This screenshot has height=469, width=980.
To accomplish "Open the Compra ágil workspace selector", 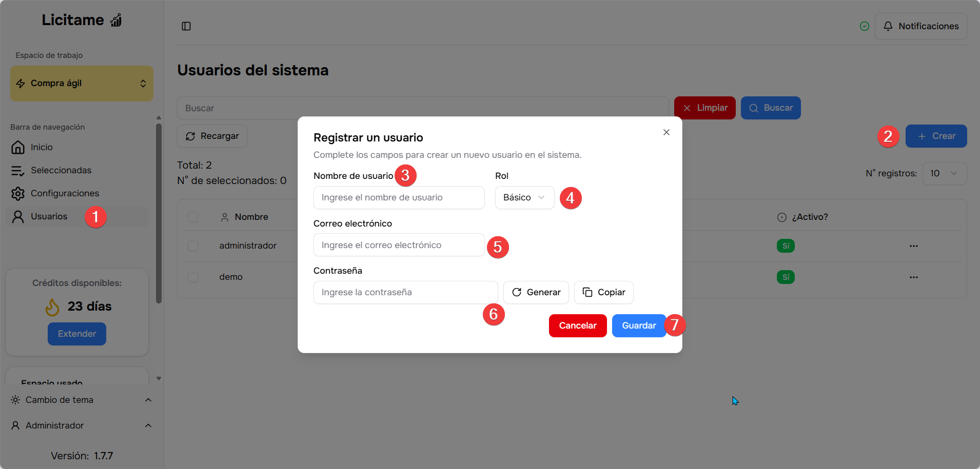I will coord(82,84).
